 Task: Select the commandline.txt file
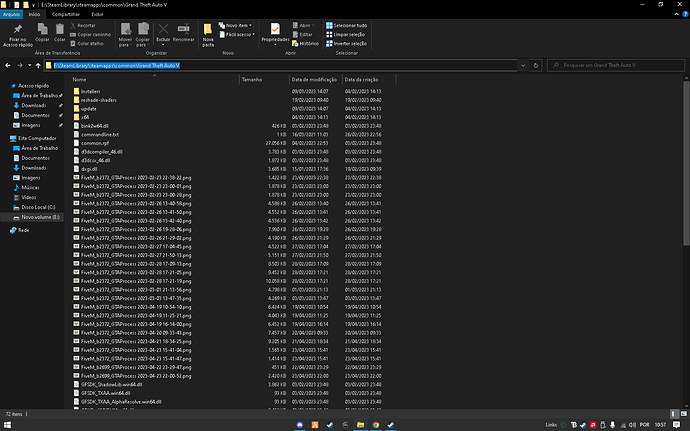click(x=102, y=133)
